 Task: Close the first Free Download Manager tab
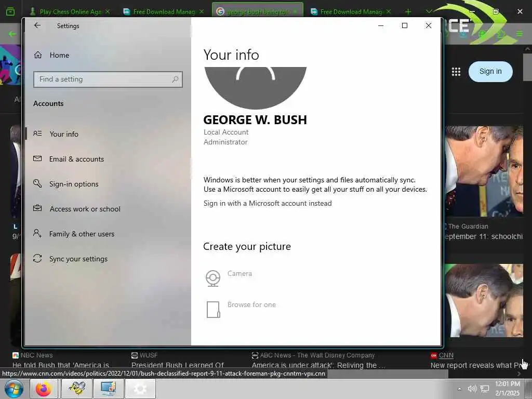[x=202, y=11]
